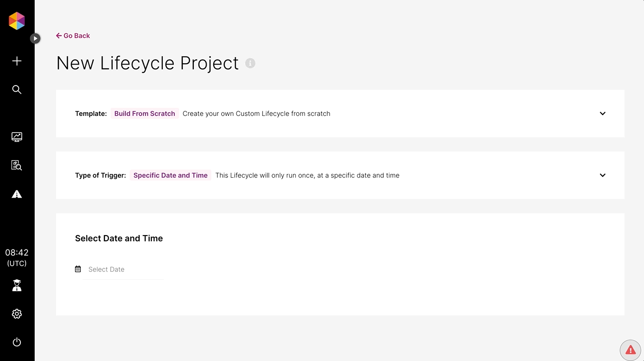Expand the sidebar with the arrow toggle

pyautogui.click(x=35, y=38)
